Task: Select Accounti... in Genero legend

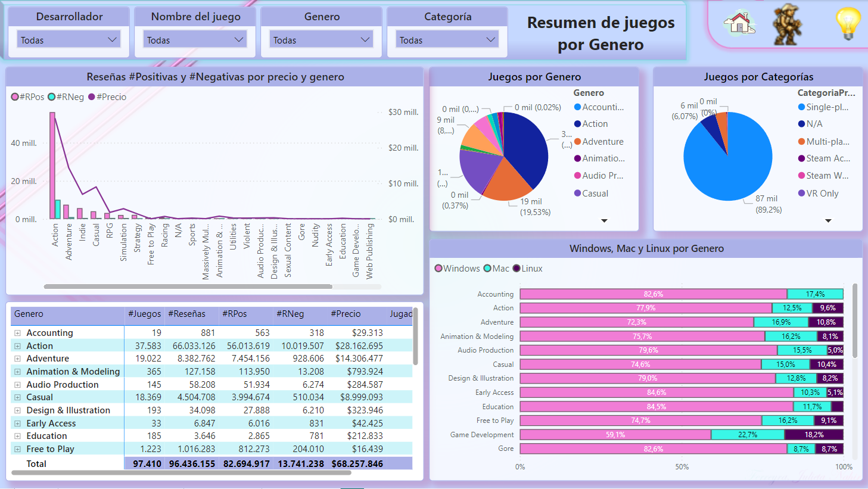Action: pos(599,107)
